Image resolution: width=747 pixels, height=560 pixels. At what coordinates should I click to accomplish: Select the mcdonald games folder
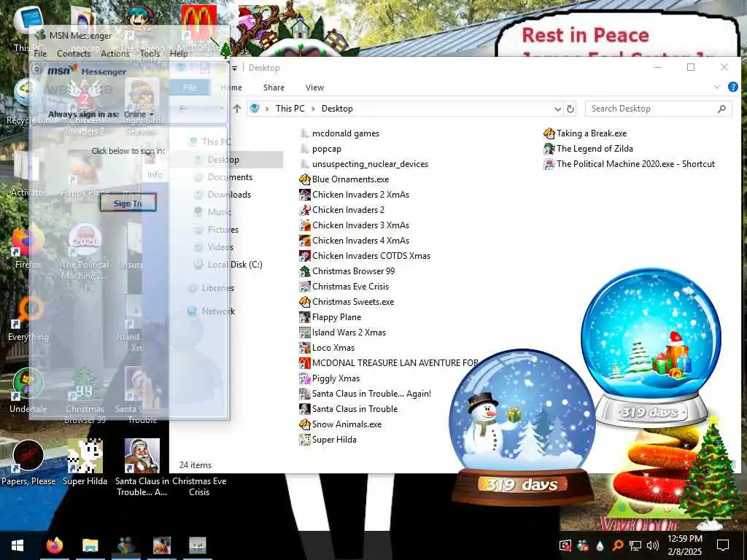tap(340, 133)
